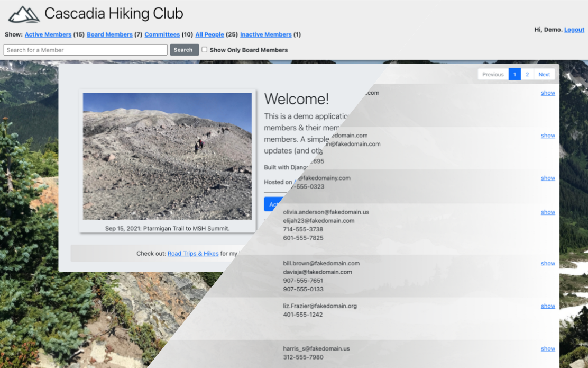Viewport: 588px width, 368px height.
Task: Click phone number 714-555-3738
Action: pos(303,229)
